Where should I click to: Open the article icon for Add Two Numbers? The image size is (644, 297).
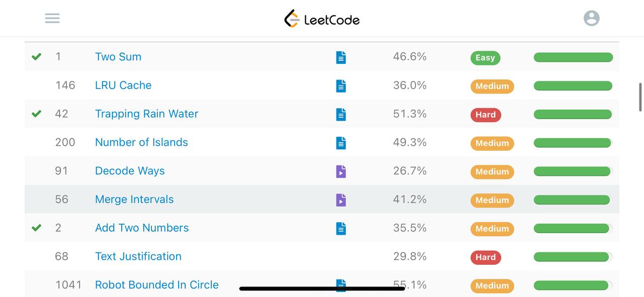click(341, 229)
